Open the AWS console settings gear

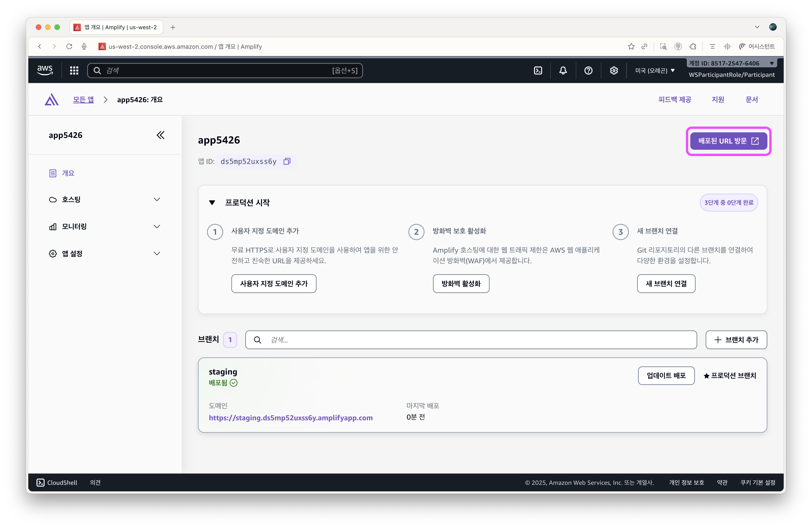614,71
